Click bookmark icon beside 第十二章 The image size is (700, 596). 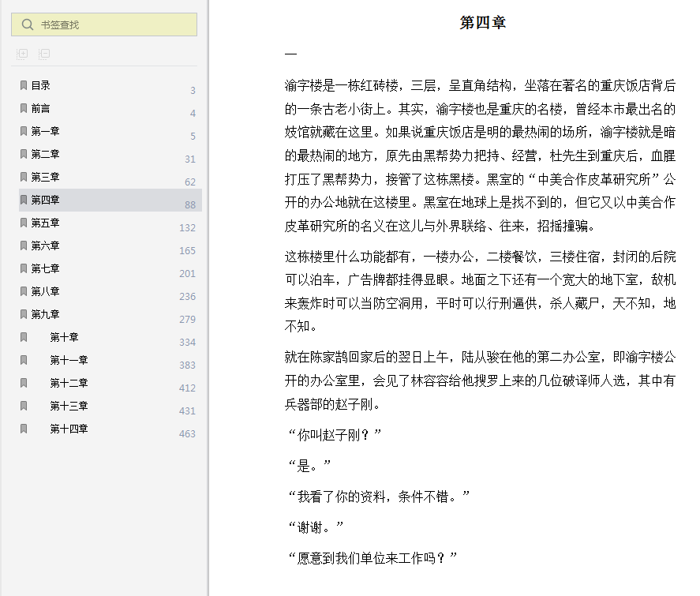click(x=24, y=383)
